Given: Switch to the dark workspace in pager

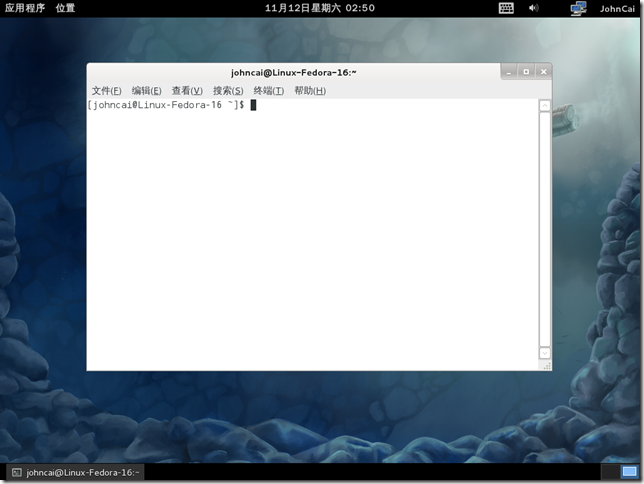Looking at the screenshot, I should pyautogui.click(x=611, y=472).
